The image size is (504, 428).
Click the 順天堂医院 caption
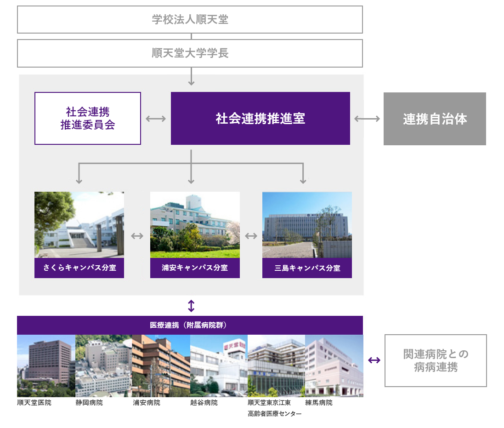pos(34,403)
